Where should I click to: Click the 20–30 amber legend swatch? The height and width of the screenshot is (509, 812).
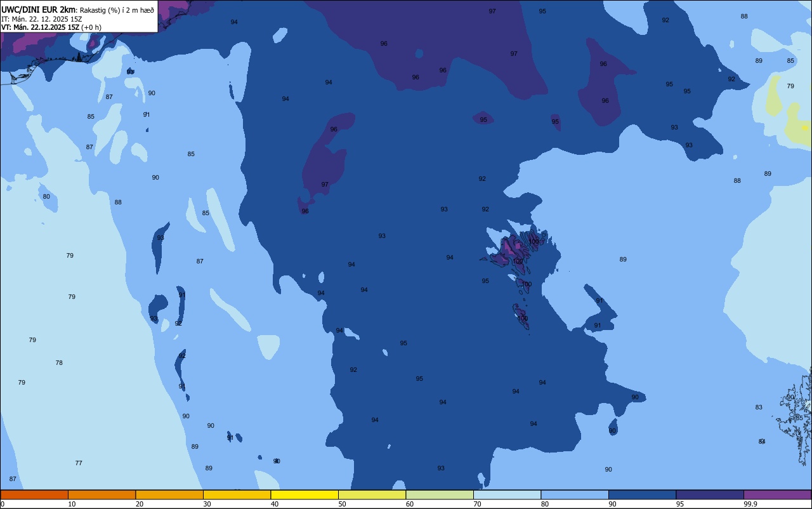click(169, 494)
